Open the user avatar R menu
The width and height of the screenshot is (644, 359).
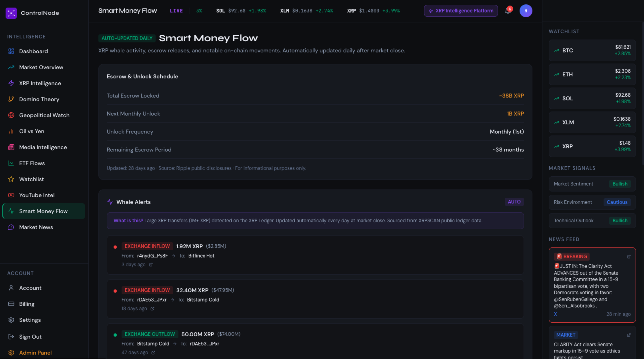coord(526,11)
